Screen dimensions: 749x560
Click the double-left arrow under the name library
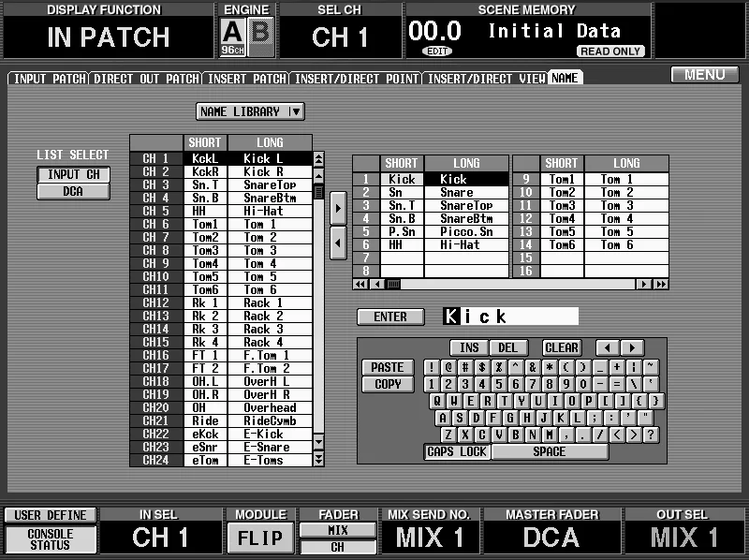coord(360,285)
